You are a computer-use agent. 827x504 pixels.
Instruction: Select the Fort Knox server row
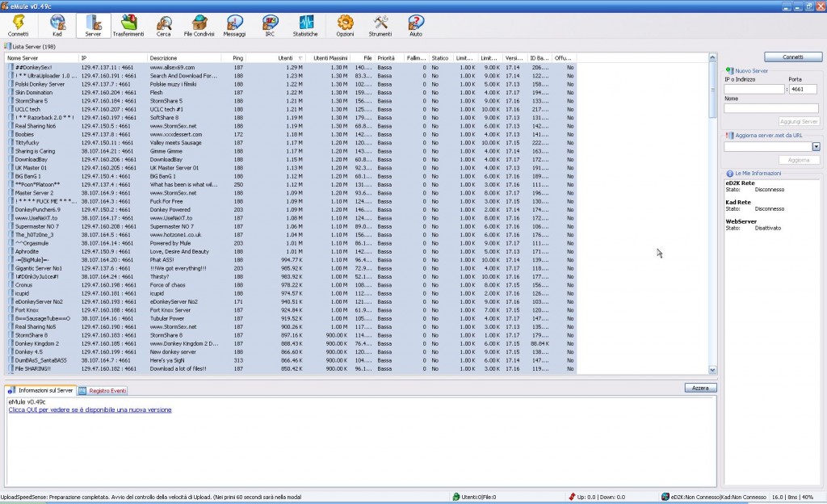point(291,310)
